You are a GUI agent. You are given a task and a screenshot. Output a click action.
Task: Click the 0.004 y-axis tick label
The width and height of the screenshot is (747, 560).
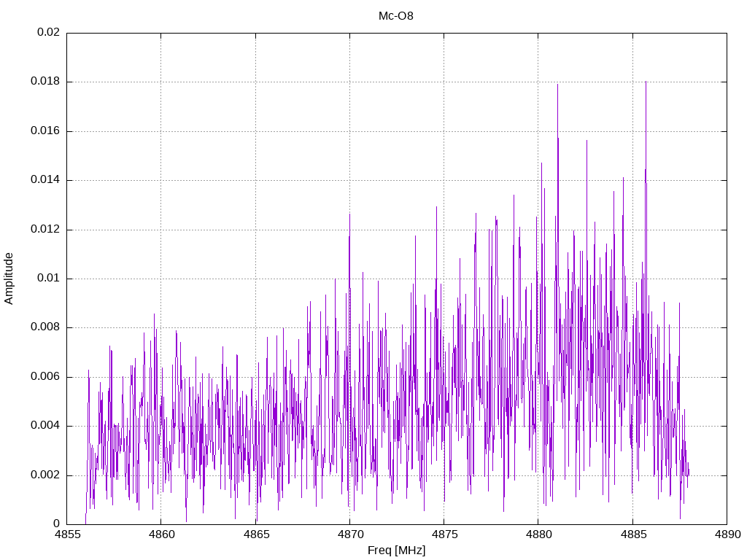45,425
